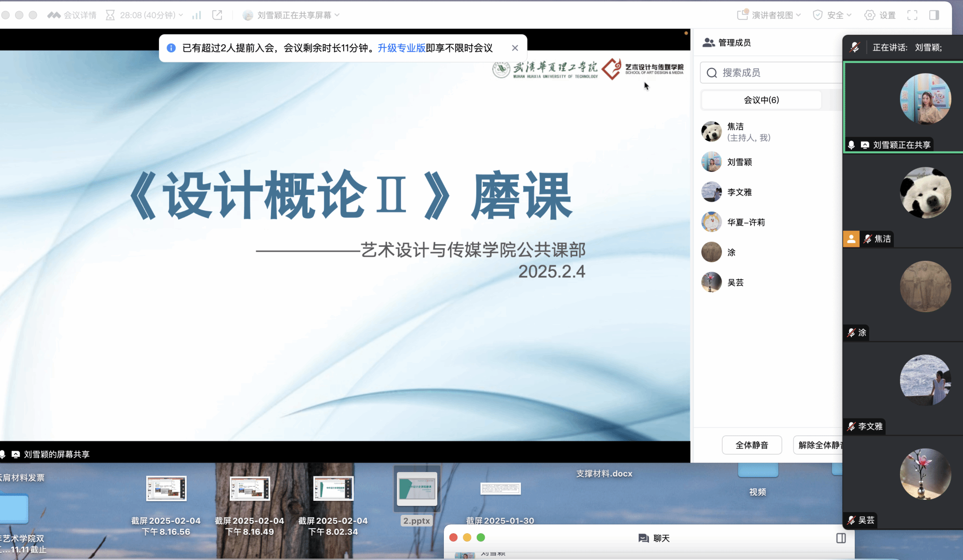Image resolution: width=963 pixels, height=560 pixels.
Task: Click the microphone icon on 刘雪颖正在共享 label
Action: coord(851,145)
